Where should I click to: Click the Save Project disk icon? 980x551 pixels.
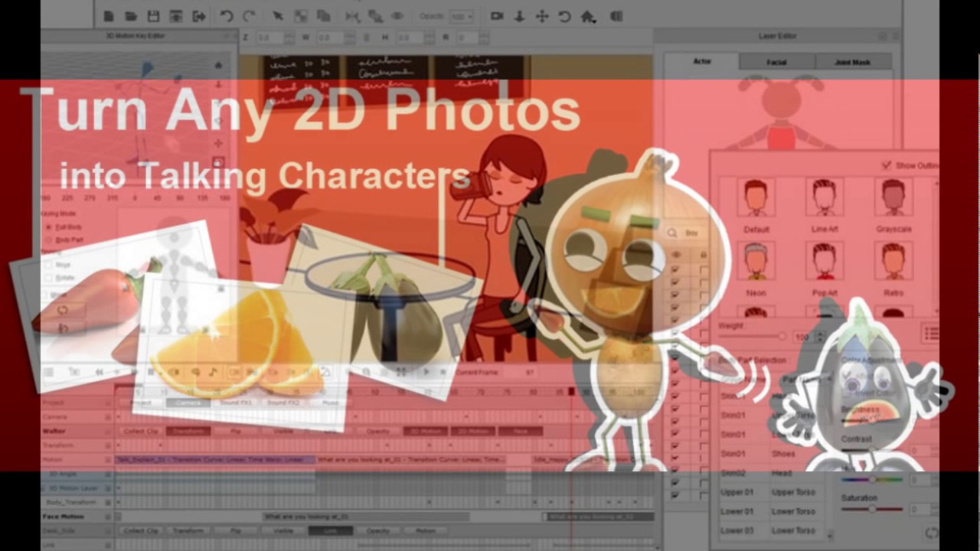pyautogui.click(x=153, y=16)
